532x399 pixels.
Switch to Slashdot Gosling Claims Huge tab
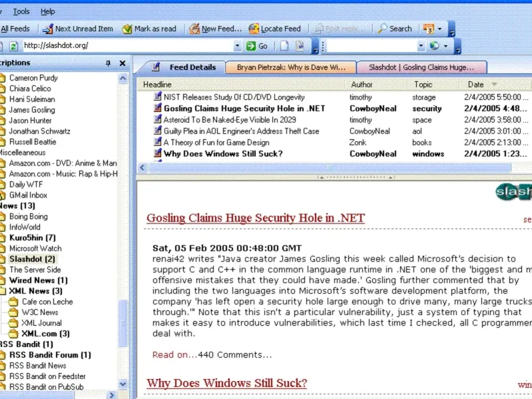(x=422, y=67)
